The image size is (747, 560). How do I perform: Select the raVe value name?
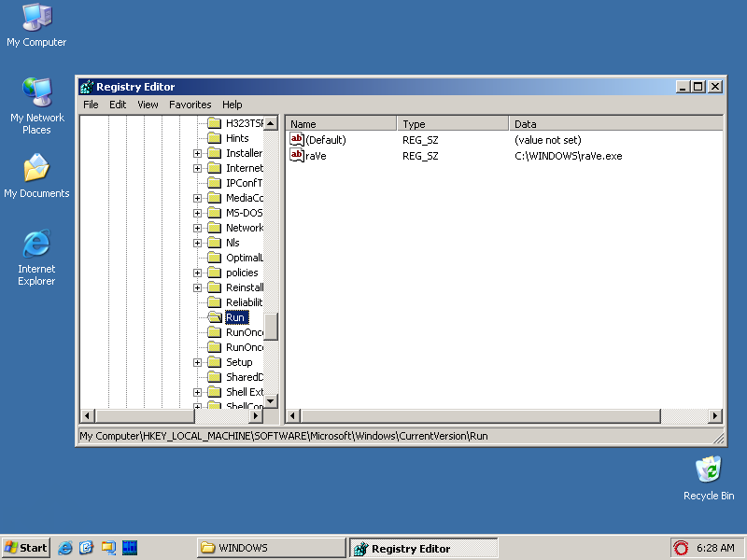pos(316,156)
